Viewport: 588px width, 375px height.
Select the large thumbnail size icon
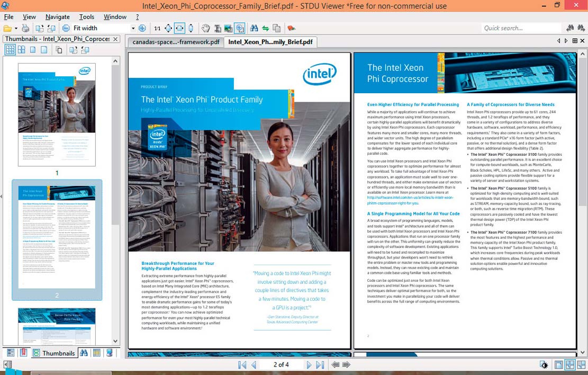(x=44, y=50)
